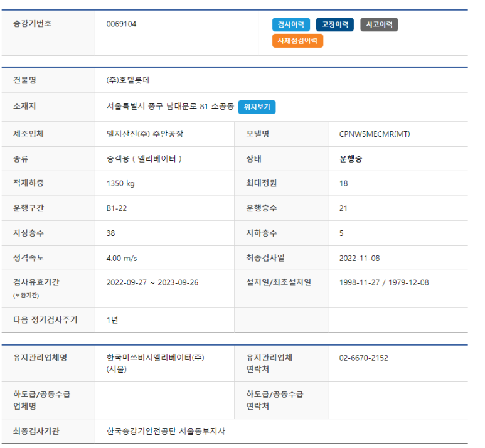Select maintenance company 한국미쓰비시엘리베이터(주)

click(155, 358)
